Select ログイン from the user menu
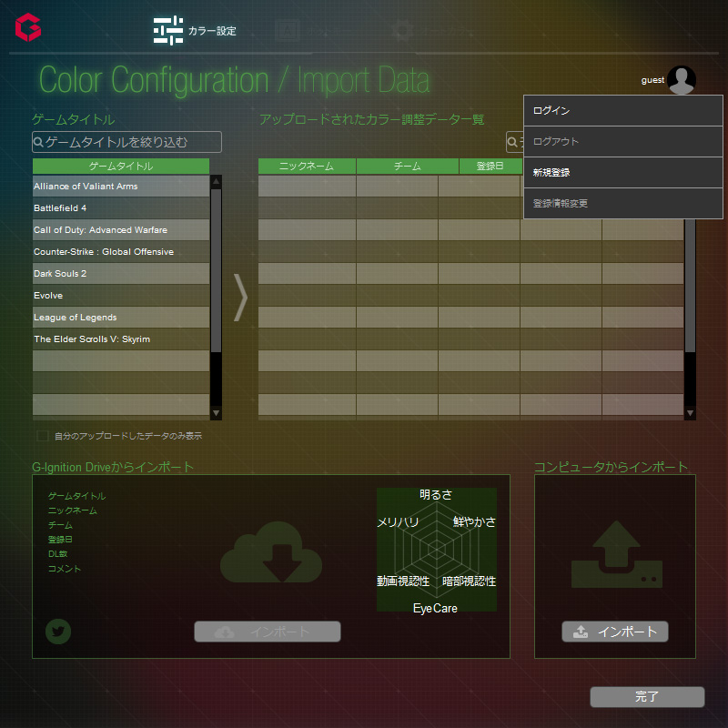Screen dimensions: 728x728 623,110
